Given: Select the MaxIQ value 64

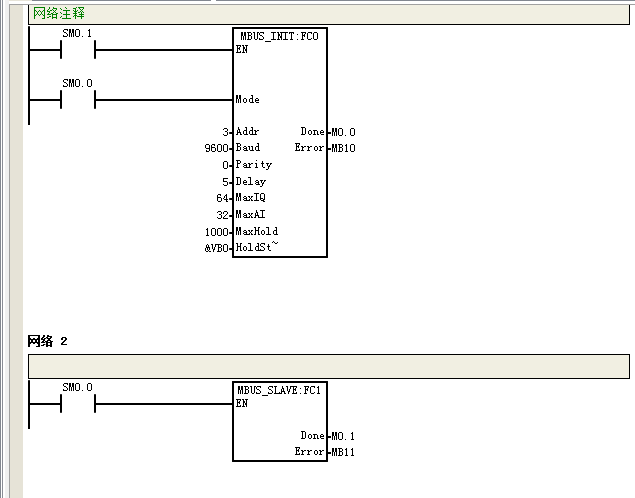Looking at the screenshot, I should pos(222,198).
